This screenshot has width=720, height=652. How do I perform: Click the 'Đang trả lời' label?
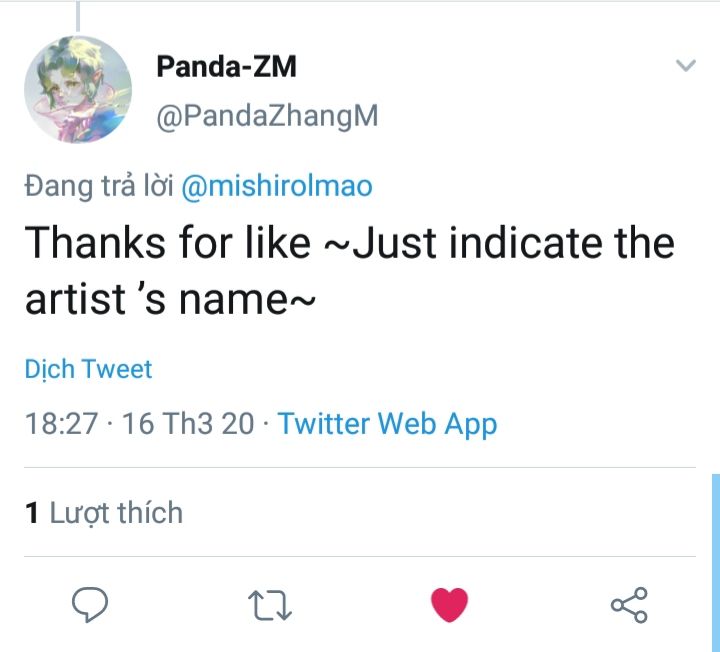point(99,187)
